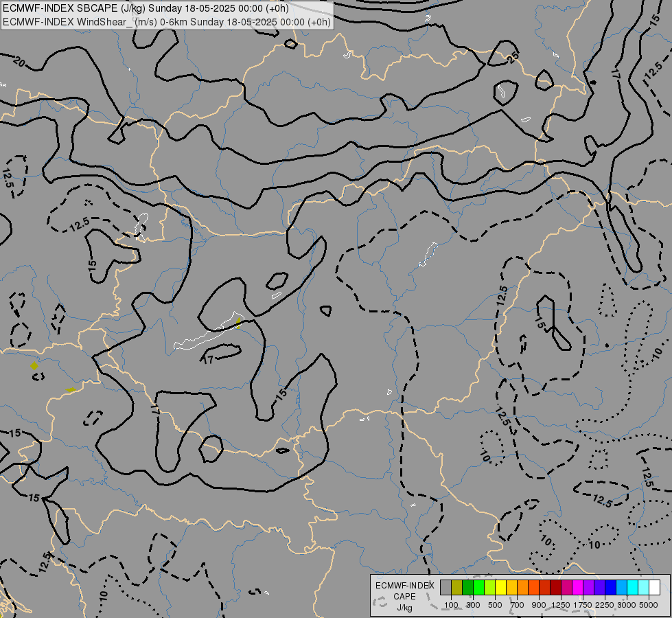The image size is (672, 618).
Task: Select the dark green legend swatch
Action: point(468,587)
